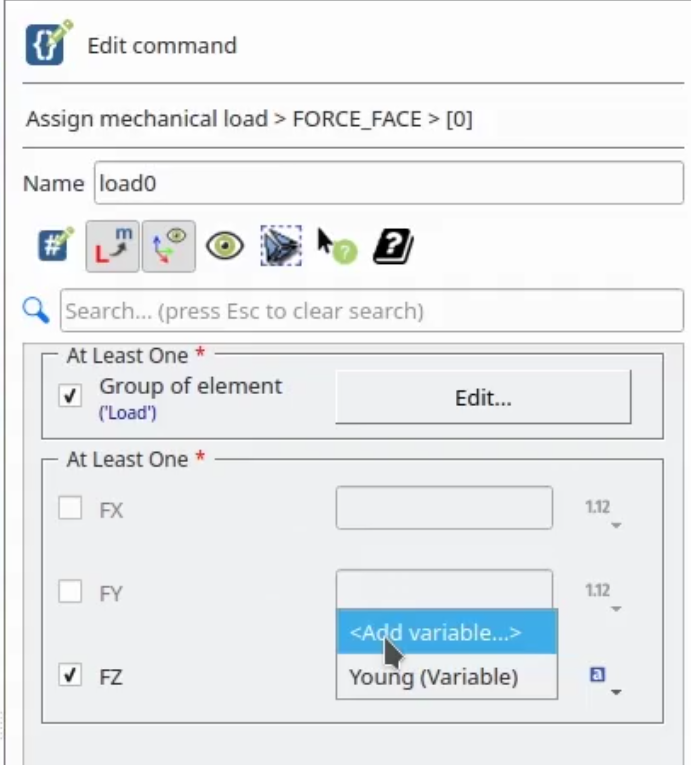Click the Name field containing load0

coord(388,183)
